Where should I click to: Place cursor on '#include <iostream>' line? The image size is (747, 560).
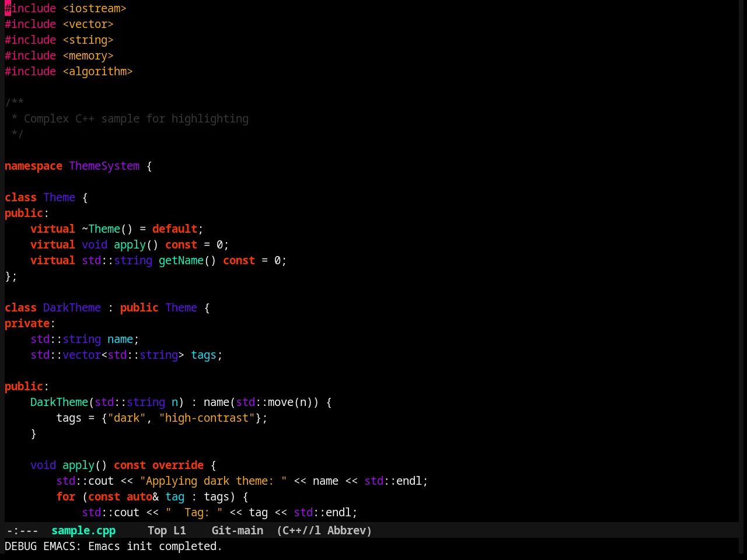65,8
